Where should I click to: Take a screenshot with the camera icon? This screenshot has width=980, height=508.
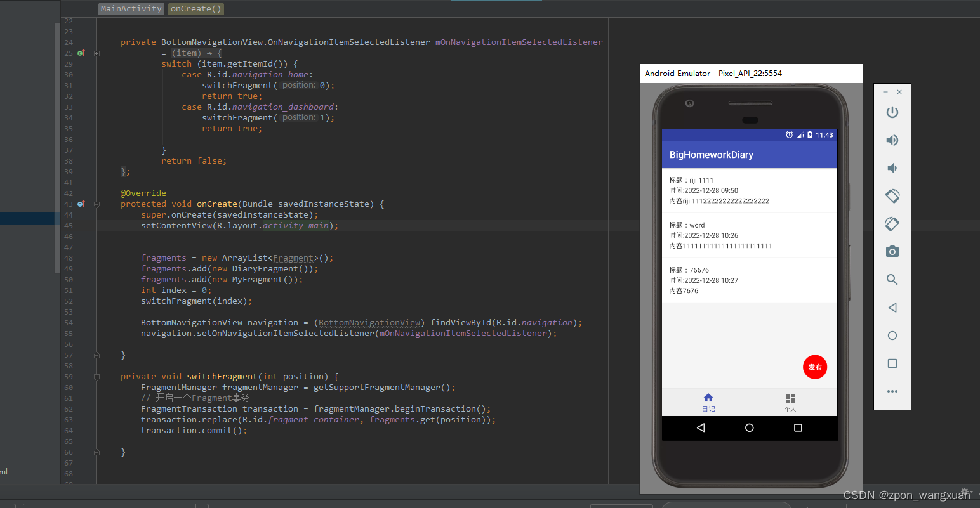click(x=892, y=251)
